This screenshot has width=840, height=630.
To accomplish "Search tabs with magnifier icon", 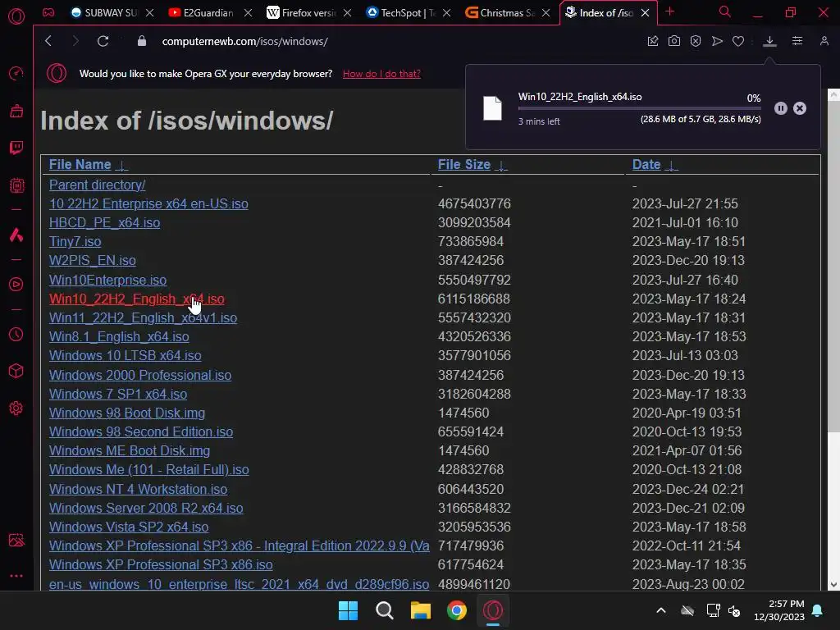I will pyautogui.click(x=725, y=11).
